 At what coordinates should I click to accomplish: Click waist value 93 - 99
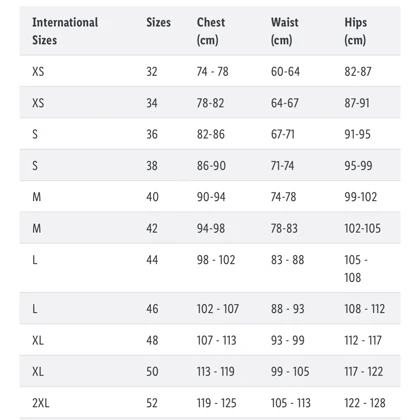pos(287,340)
